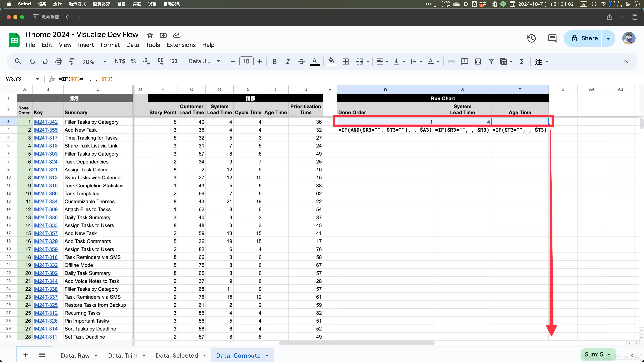Viewport: 644px width, 362px height.
Task: Format as NT$ currency
Action: 120,62
